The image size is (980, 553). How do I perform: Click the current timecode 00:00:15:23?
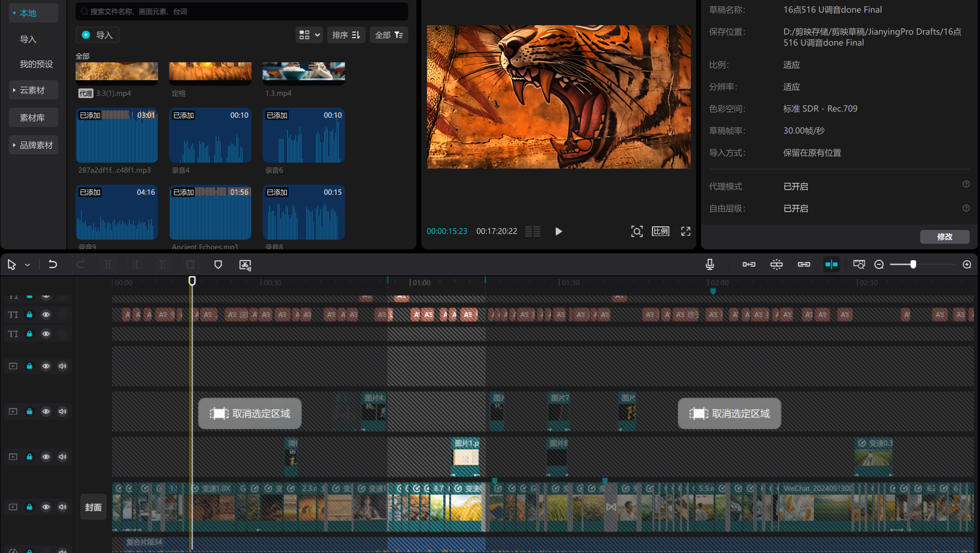[447, 231]
